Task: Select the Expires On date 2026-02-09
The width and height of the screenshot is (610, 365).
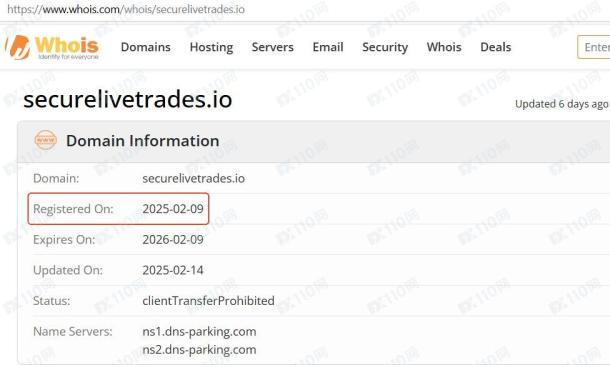Action: point(173,240)
